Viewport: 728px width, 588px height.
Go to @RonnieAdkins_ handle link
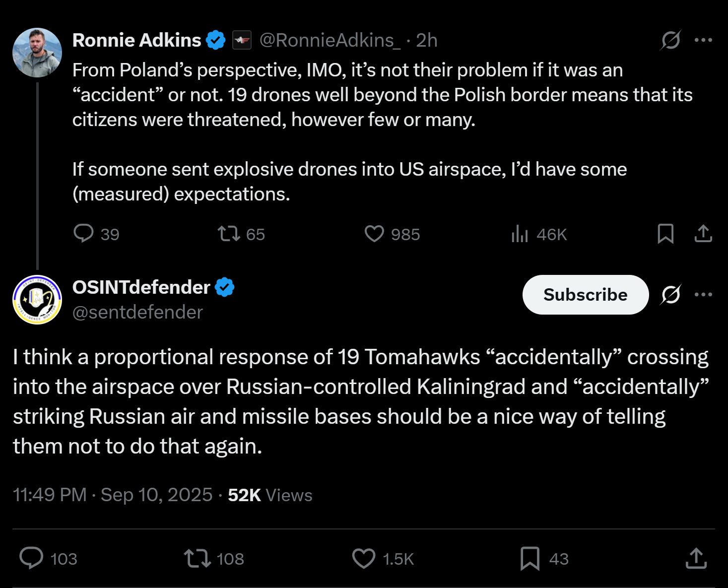(x=330, y=40)
